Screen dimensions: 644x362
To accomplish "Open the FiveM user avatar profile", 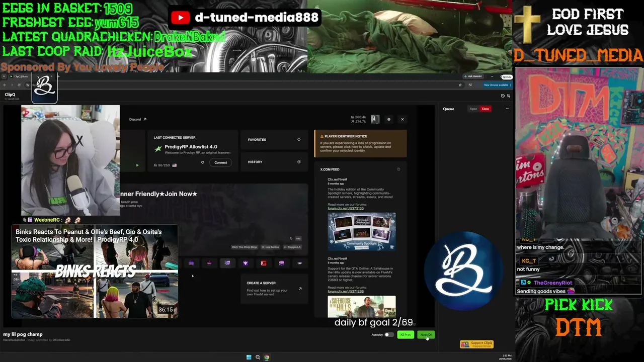I will (375, 119).
